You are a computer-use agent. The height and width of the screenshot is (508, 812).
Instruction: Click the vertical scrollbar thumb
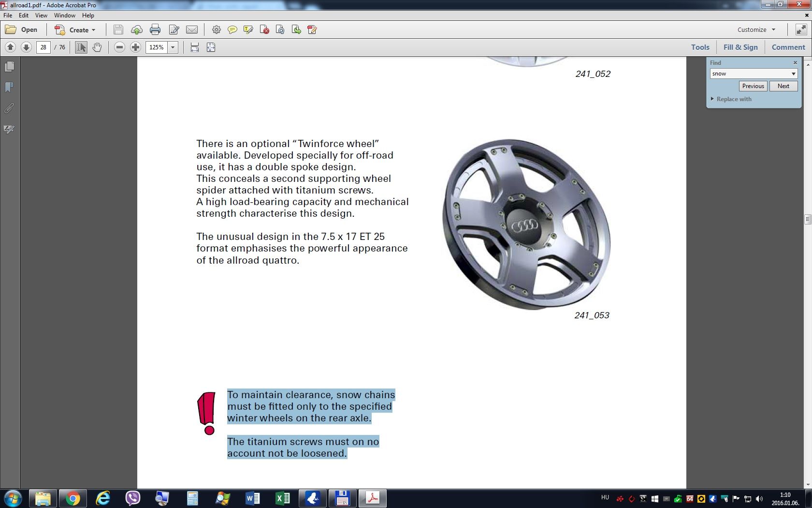click(808, 219)
